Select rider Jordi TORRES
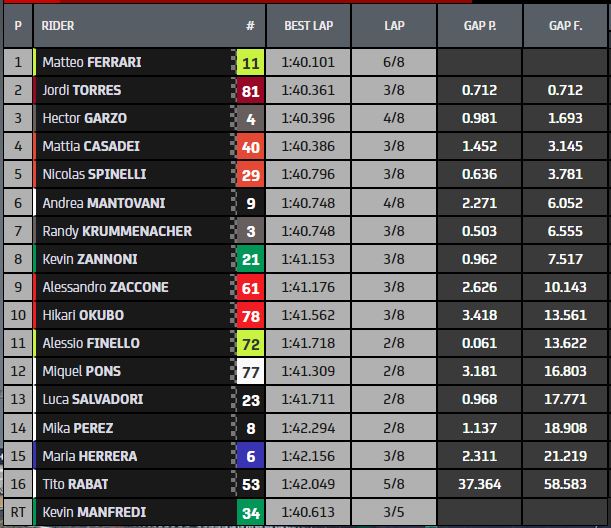The width and height of the screenshot is (611, 528). pyautogui.click(x=82, y=90)
